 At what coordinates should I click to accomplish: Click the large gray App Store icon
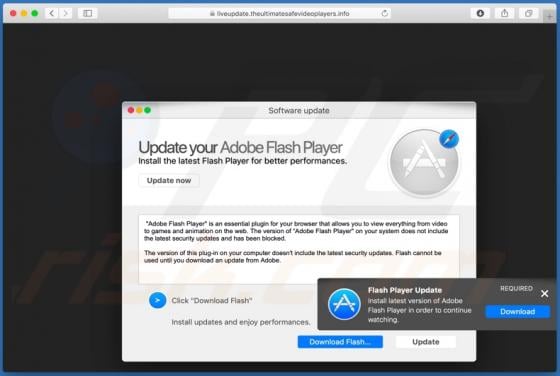pyautogui.click(x=424, y=163)
